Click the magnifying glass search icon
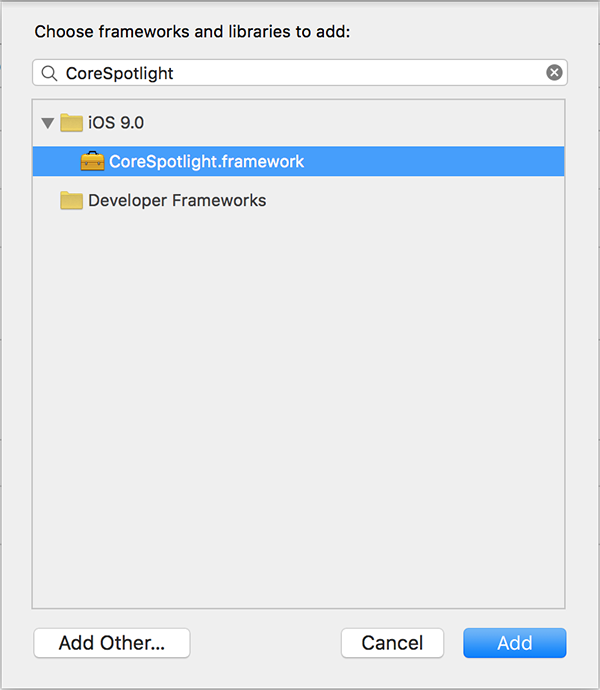The height and width of the screenshot is (690, 600). [49, 73]
